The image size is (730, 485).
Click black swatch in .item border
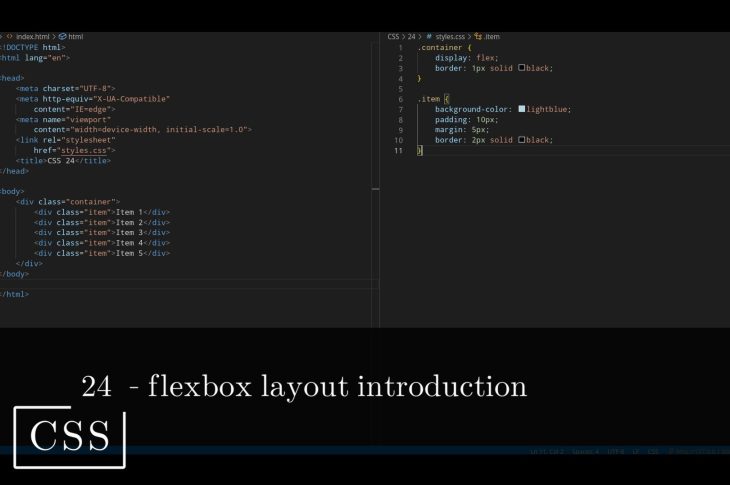[521, 140]
